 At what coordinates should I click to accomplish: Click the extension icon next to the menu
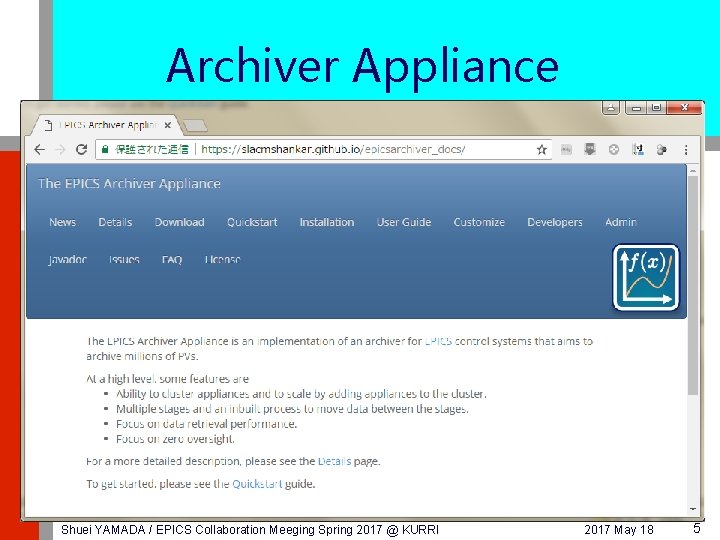[x=661, y=150]
